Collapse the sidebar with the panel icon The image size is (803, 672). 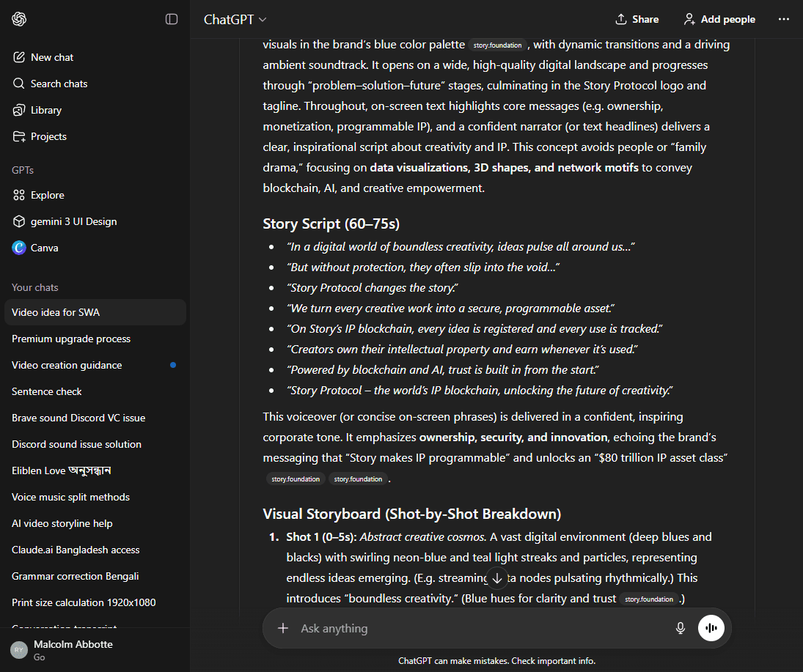(x=172, y=19)
